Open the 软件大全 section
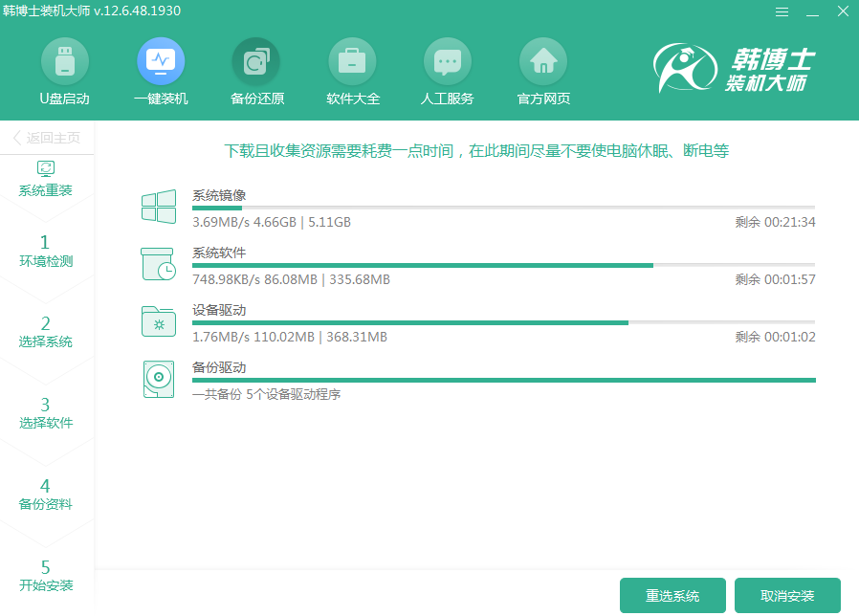 (x=351, y=71)
